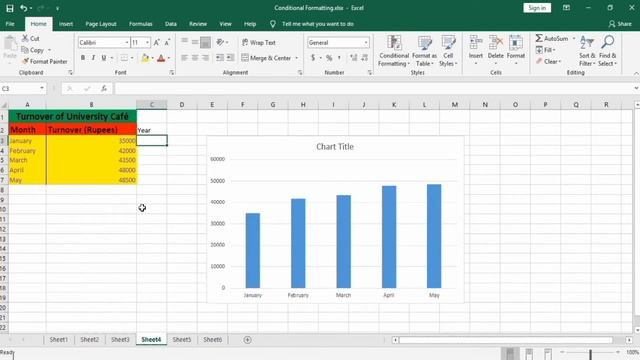Open the Format cells menu
The height and width of the screenshot is (360, 640).
[x=516, y=50]
